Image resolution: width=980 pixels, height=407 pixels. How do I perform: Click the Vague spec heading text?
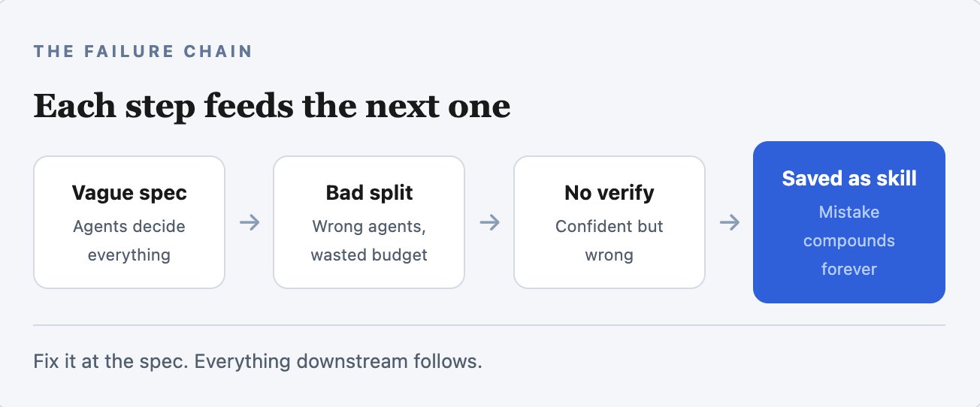[129, 193]
